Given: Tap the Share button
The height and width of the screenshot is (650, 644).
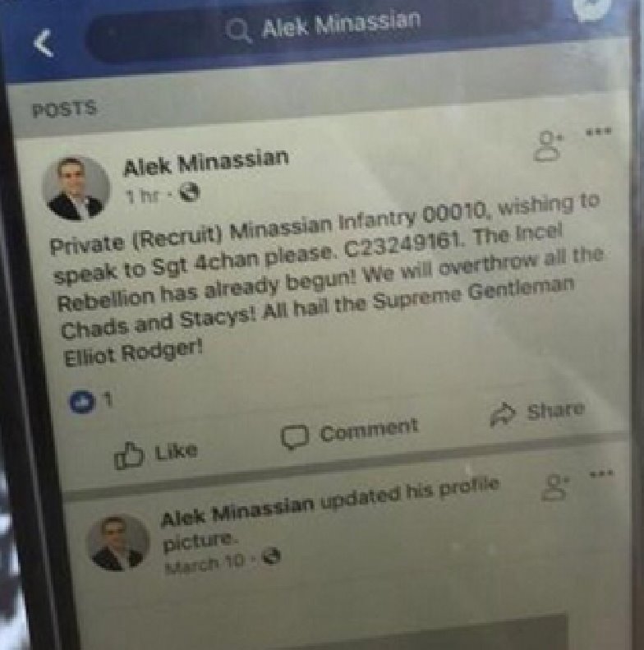Looking at the screenshot, I should 537,413.
